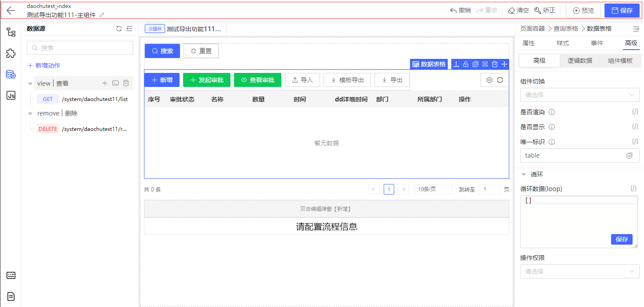Copy the table unique identifier
Image resolution: width=644 pixels, height=307 pixels.
630,155
